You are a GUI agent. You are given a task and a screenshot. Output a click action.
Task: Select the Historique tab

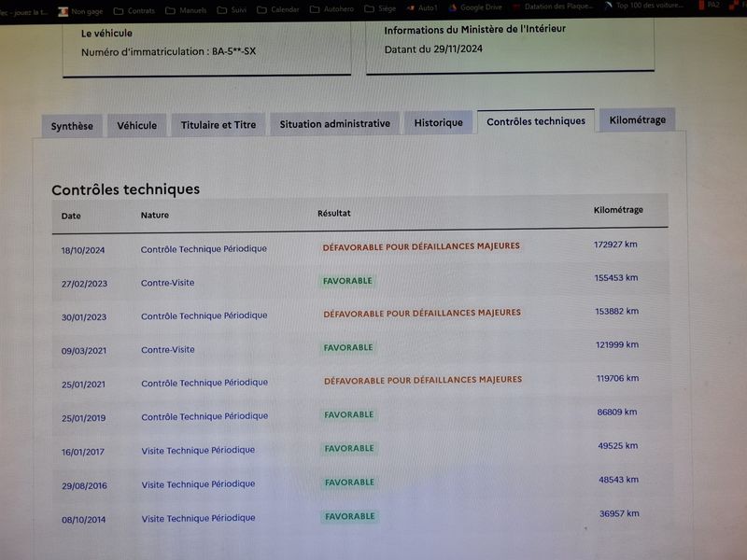(x=438, y=122)
